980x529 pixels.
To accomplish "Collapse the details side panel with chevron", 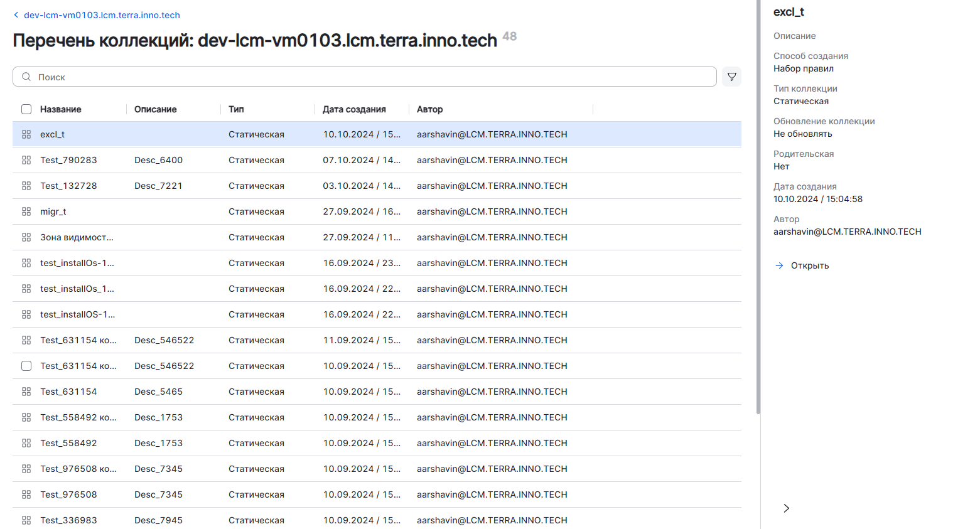I will pos(786,508).
